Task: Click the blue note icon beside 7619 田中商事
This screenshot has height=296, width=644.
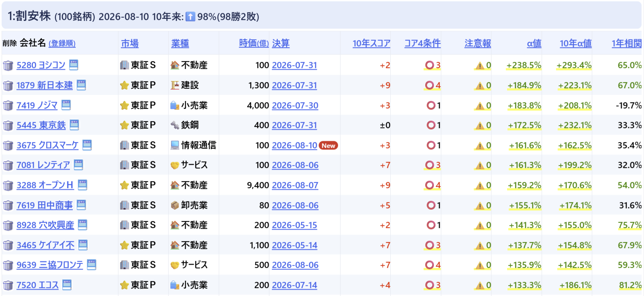Action: [x=81, y=204]
